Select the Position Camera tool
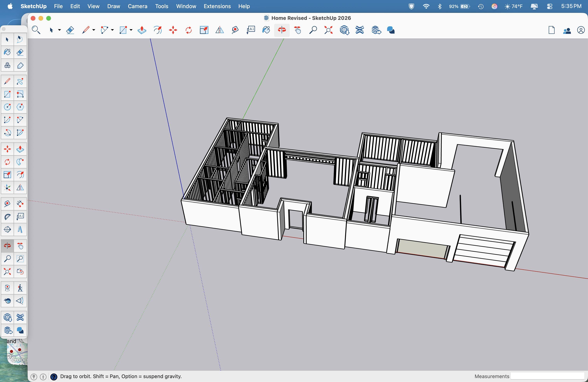This screenshot has height=382, width=588. pos(7,288)
